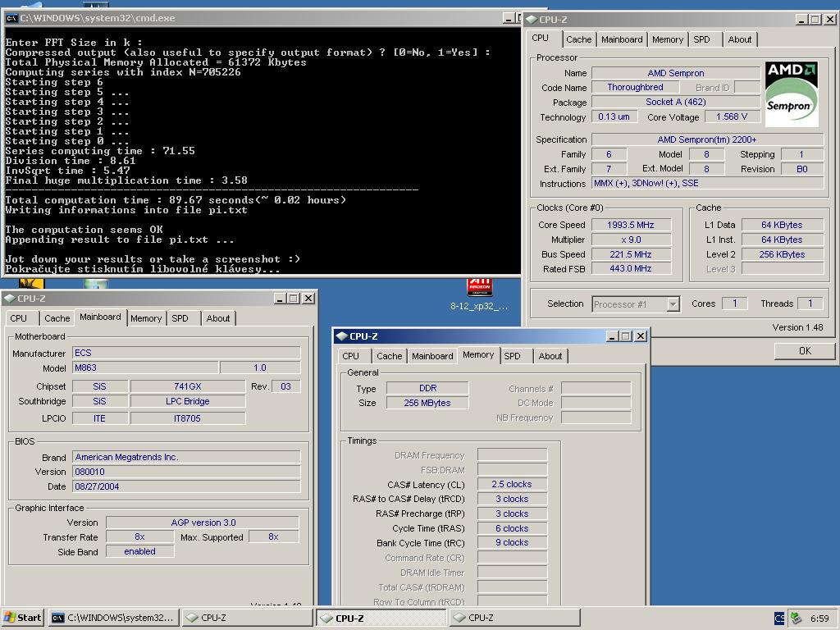
Task: Click the BIOS Brand American Megatrends Inc.
Action: pos(186,458)
